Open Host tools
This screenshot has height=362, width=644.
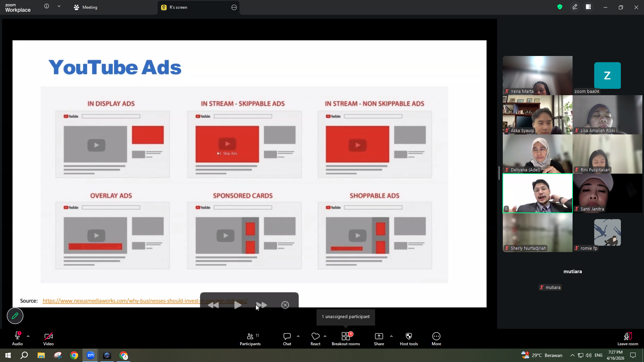[x=409, y=339]
